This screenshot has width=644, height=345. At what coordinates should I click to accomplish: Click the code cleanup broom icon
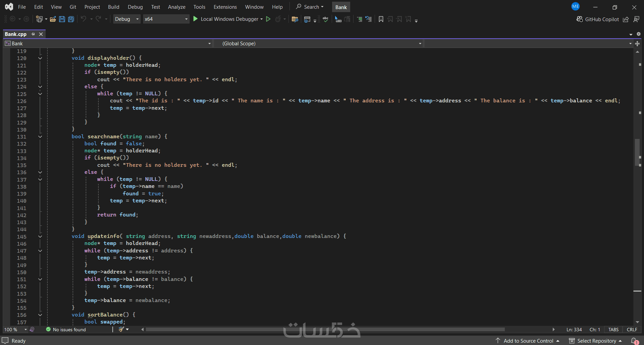121,330
